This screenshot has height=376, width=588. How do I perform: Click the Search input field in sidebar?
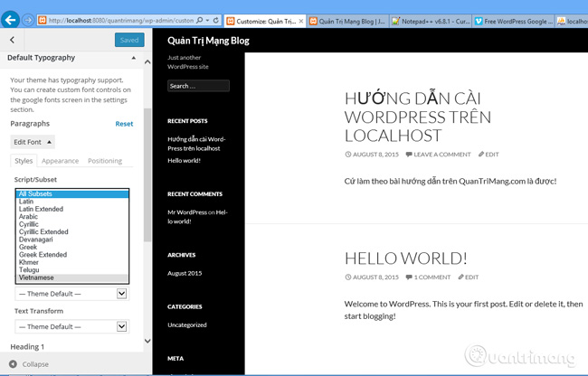[198, 86]
